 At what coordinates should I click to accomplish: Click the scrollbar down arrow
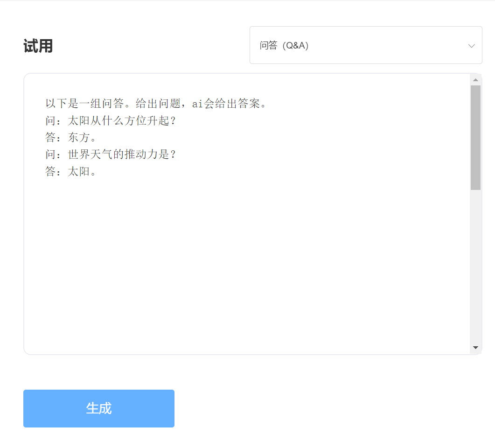(x=476, y=348)
